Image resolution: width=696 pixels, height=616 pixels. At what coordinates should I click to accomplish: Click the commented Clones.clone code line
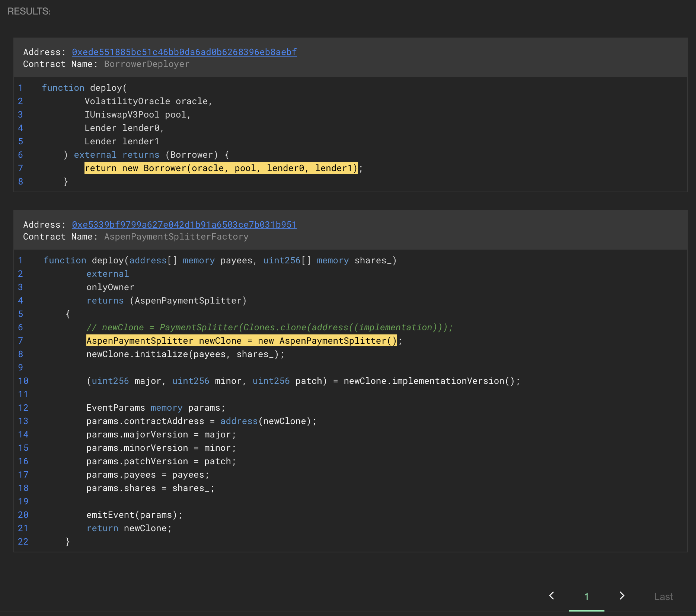(x=269, y=327)
